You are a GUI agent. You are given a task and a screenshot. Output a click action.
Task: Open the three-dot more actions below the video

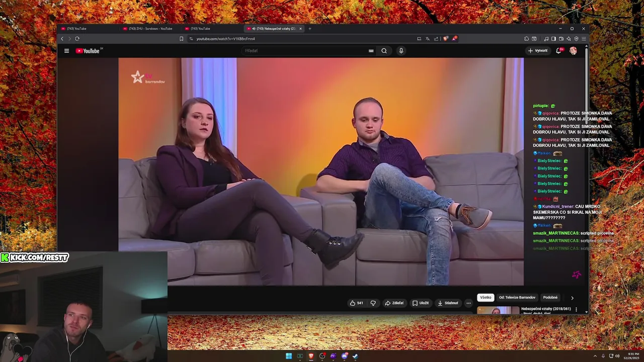coord(468,303)
